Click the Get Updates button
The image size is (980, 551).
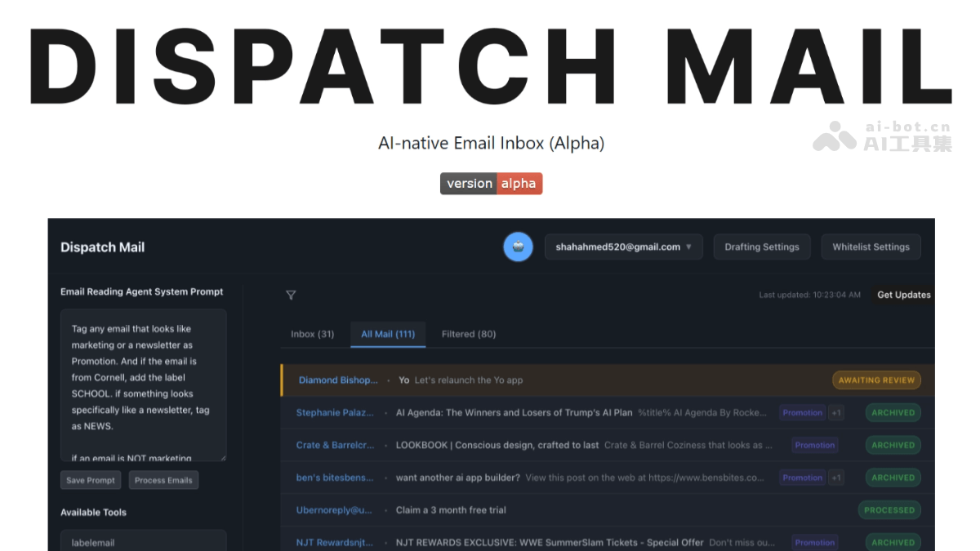[903, 295]
